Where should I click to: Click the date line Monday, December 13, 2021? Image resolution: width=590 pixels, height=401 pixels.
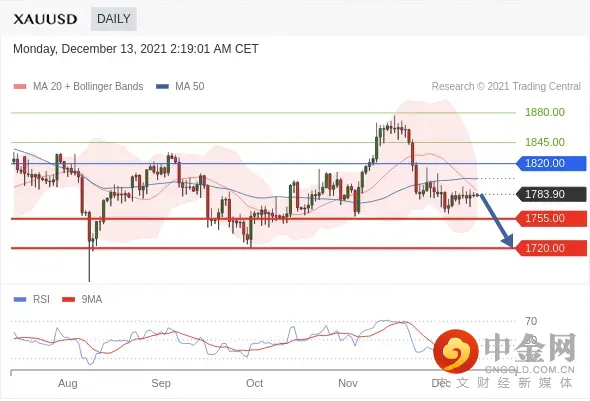click(x=136, y=49)
